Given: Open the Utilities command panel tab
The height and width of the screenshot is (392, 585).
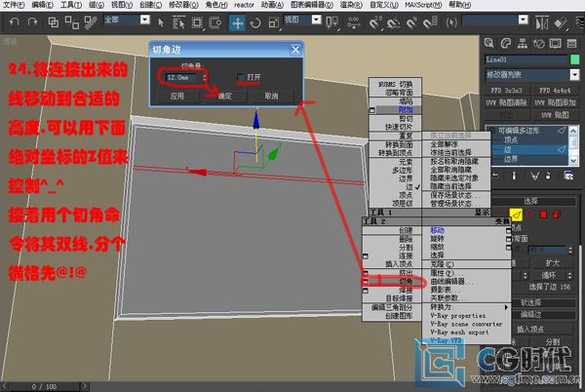Looking at the screenshot, I should (x=572, y=44).
